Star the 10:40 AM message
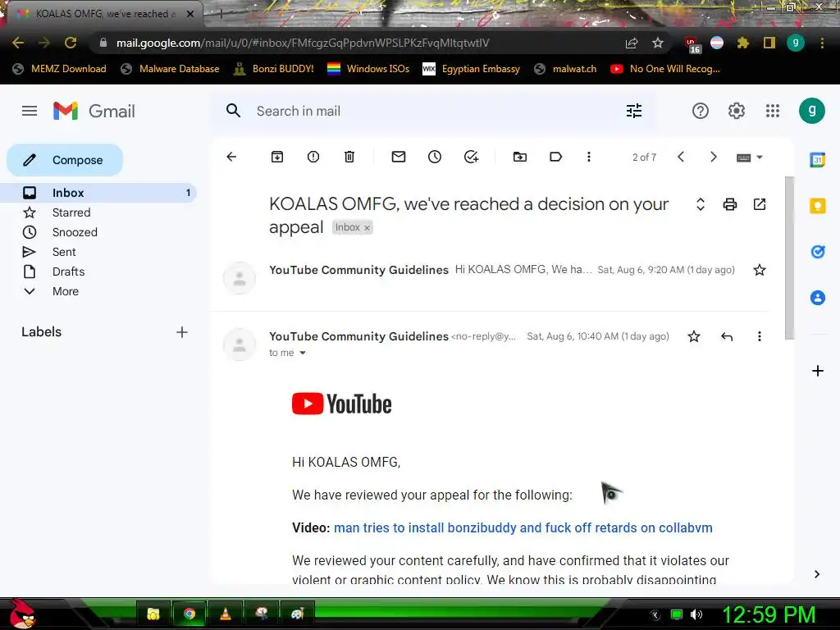840x630 pixels. [694, 336]
